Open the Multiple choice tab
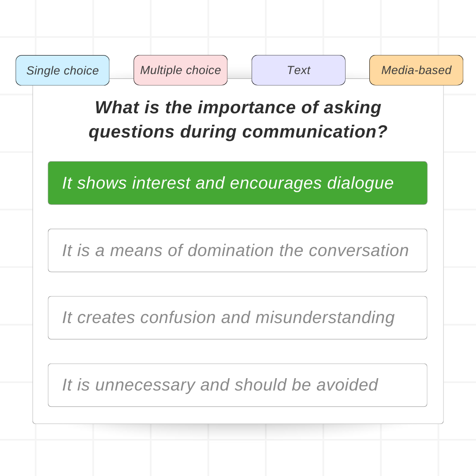This screenshot has width=476, height=476. 181,71
